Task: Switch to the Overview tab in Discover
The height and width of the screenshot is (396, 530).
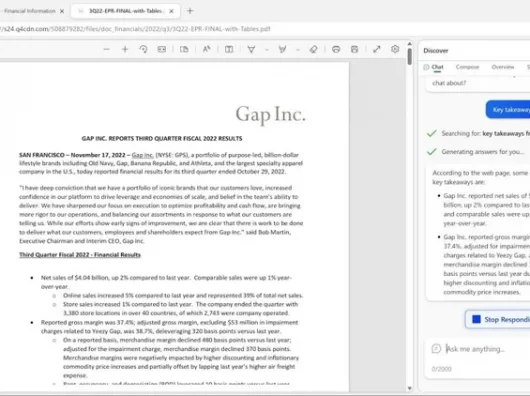Action: click(503, 67)
